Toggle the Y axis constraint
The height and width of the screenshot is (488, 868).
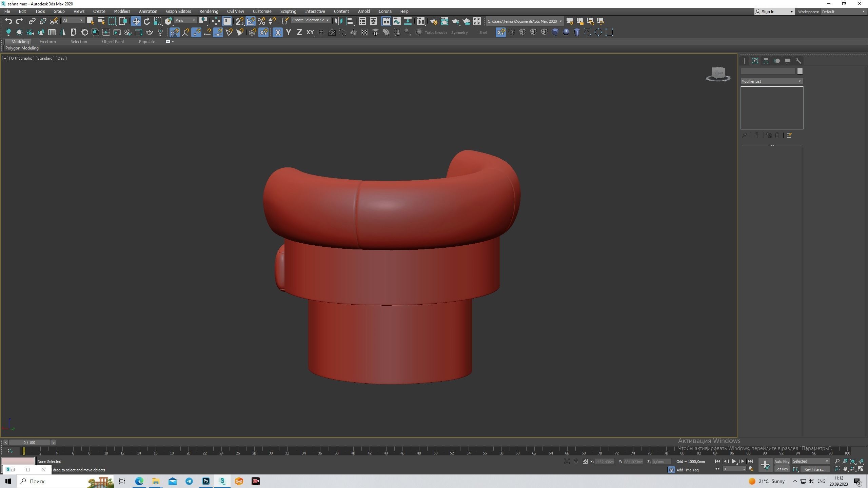coord(289,33)
